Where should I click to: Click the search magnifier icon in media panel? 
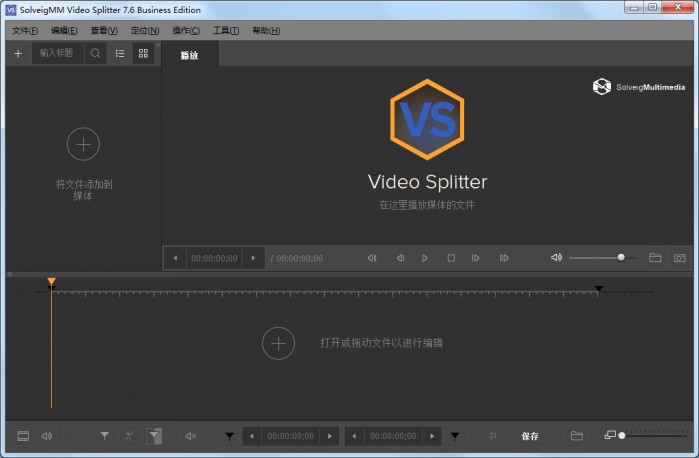pos(95,54)
